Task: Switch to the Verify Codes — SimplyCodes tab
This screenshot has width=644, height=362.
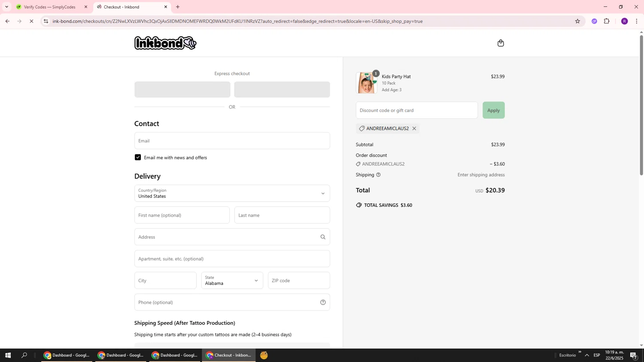Action: [x=49, y=7]
